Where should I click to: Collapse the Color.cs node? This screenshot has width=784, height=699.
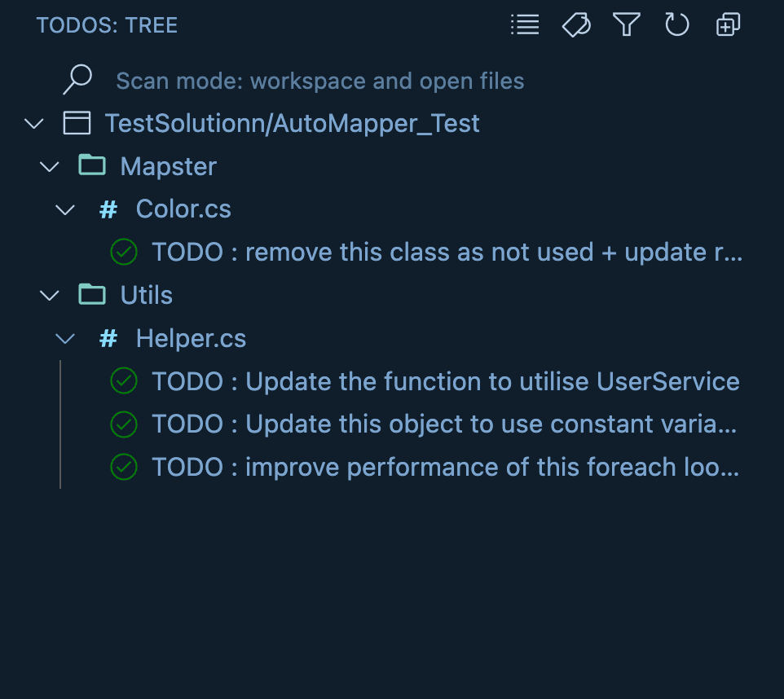tap(65, 209)
